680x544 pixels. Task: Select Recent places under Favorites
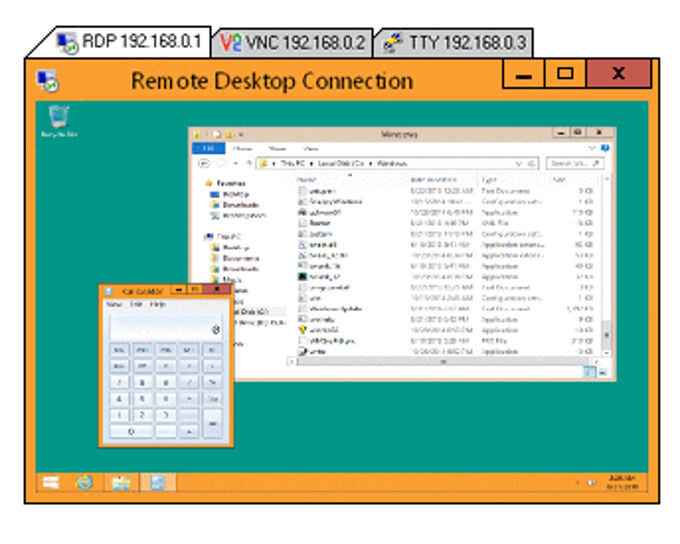238,215
